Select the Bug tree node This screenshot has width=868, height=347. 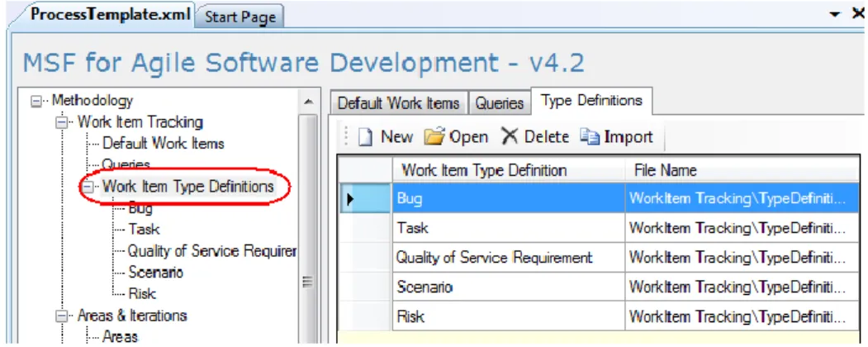click(140, 208)
